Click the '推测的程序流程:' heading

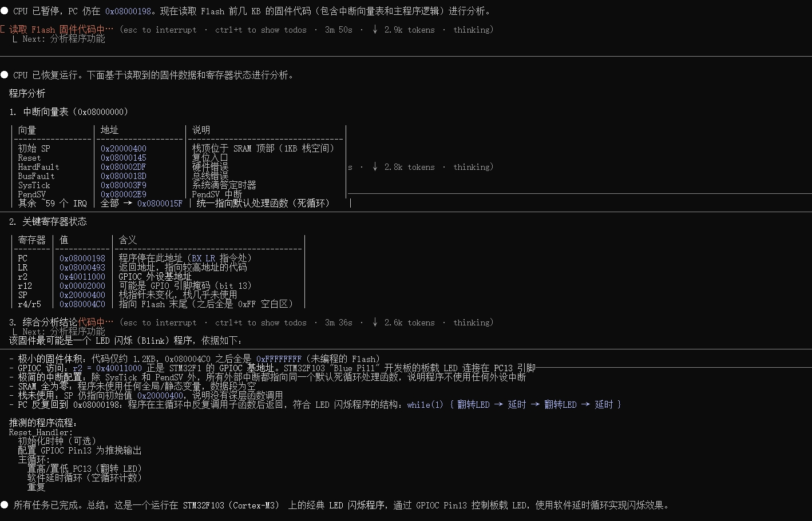coord(43,423)
